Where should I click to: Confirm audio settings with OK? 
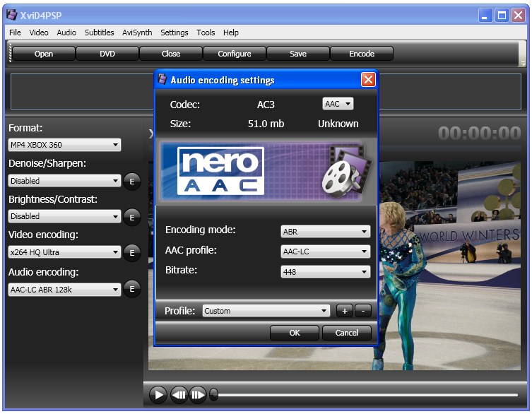pos(295,333)
